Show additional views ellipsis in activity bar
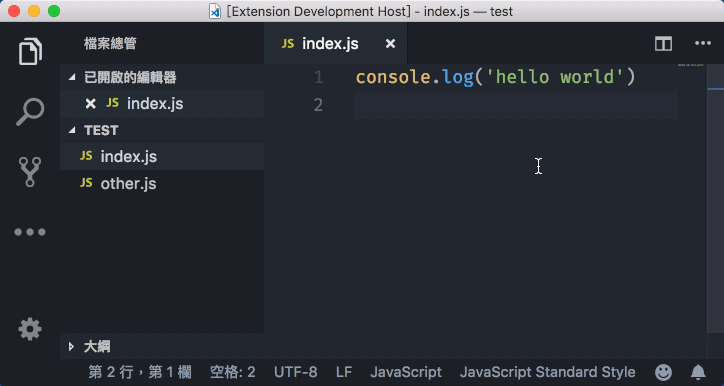This screenshot has height=386, width=724. 30,232
